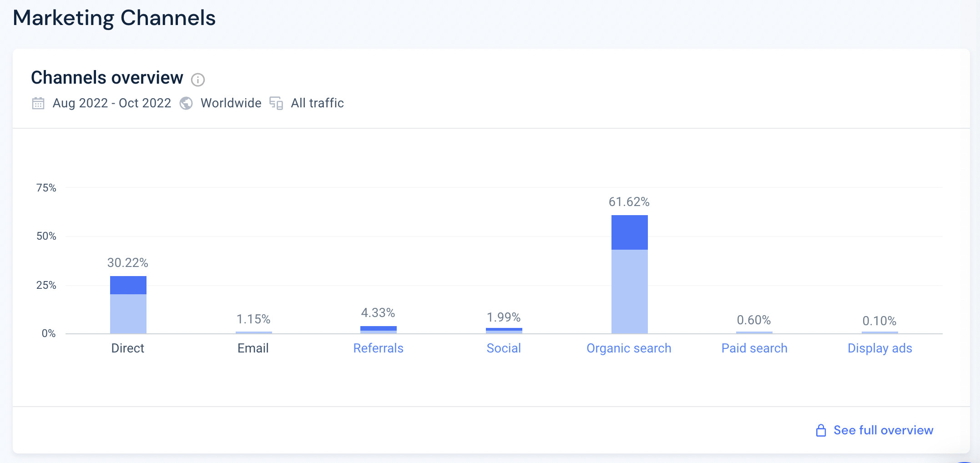This screenshot has width=980, height=463.
Task: Select the Aug 2022 - Oct 2022 date range
Action: coord(112,103)
